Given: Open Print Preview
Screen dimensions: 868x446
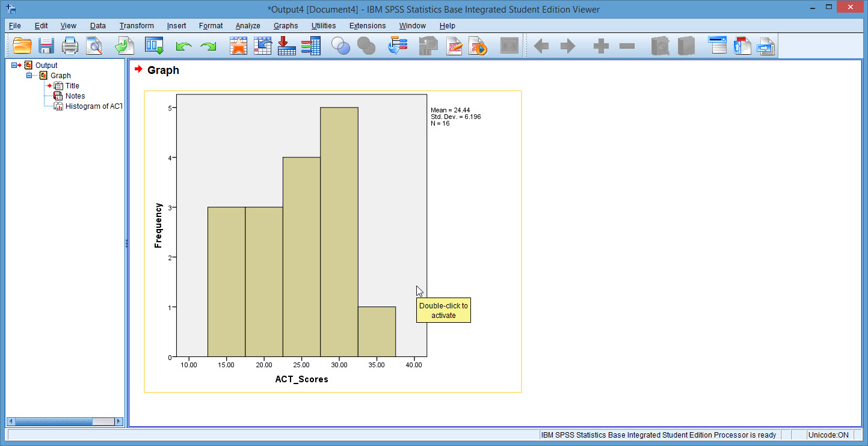Looking at the screenshot, I should (x=94, y=46).
